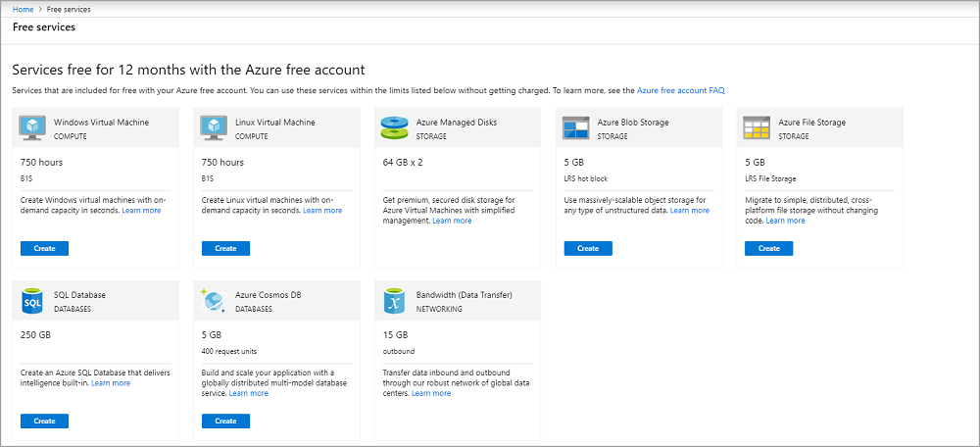Open Learn more for Linux Virtual Machine
Viewport: 980px width, 447px height.
322,211
